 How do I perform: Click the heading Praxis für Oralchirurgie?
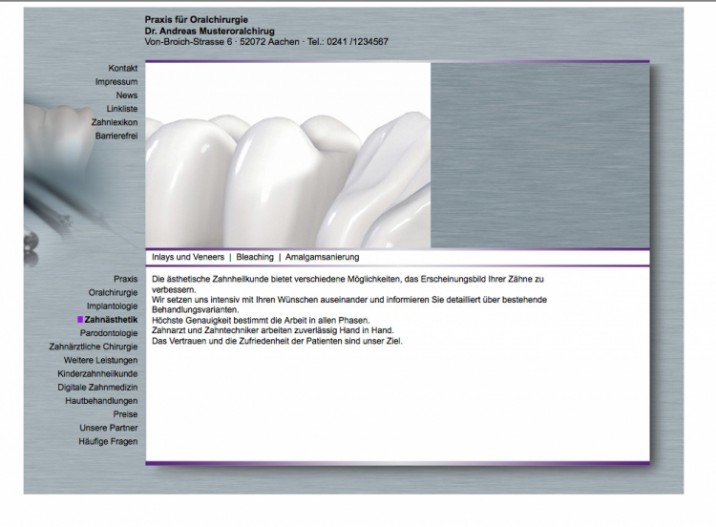pyautogui.click(x=196, y=20)
